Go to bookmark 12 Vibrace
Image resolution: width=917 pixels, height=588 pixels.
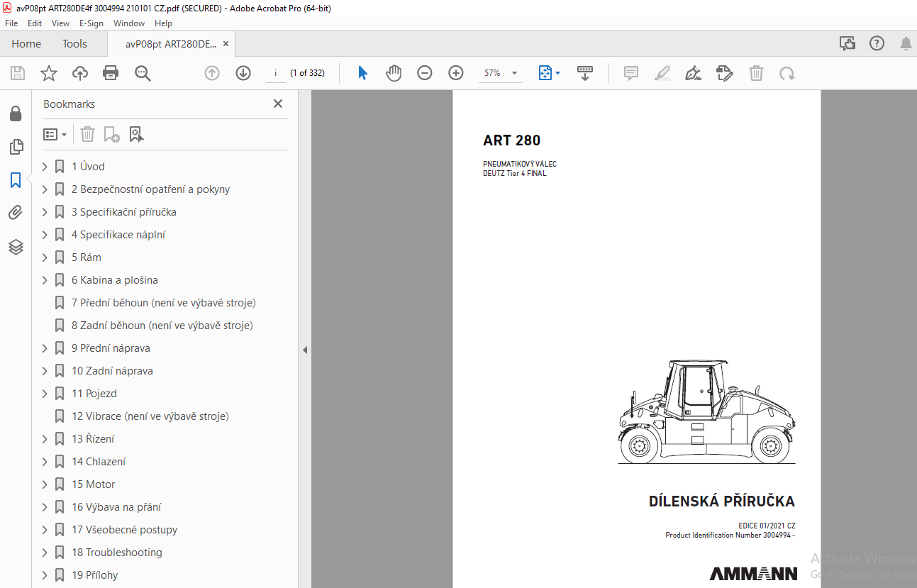(x=150, y=416)
